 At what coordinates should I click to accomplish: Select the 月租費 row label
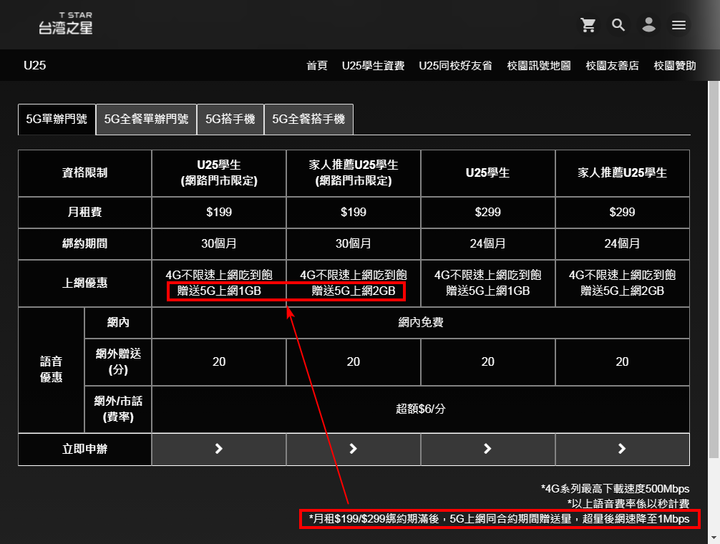84,212
